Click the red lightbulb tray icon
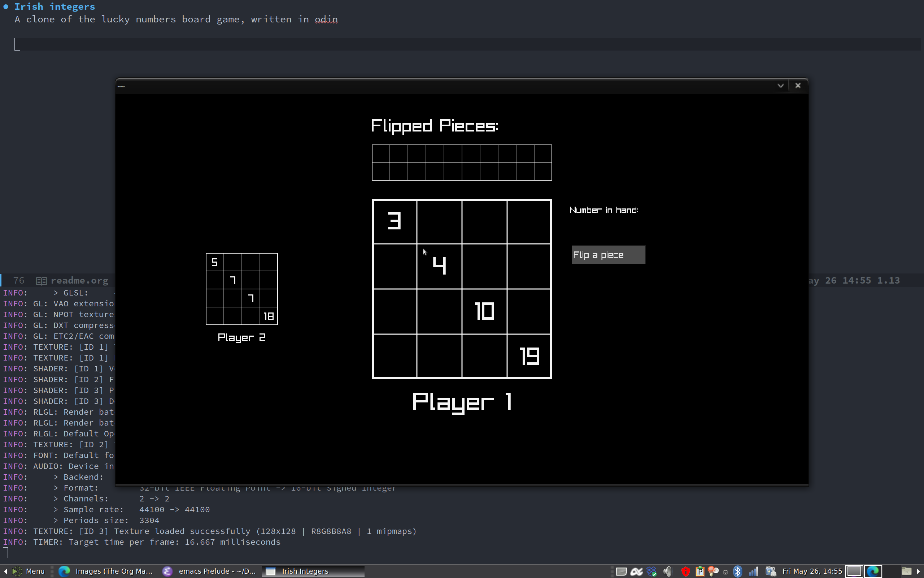Image resolution: width=924 pixels, height=578 pixels. [713, 571]
